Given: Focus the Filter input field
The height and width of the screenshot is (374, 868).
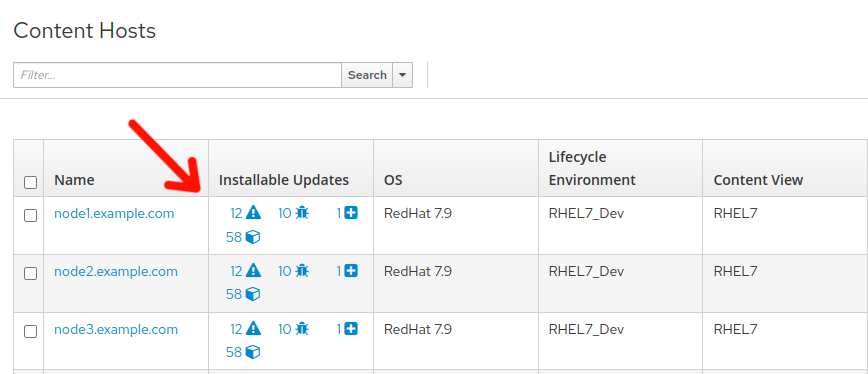Looking at the screenshot, I should 177,75.
